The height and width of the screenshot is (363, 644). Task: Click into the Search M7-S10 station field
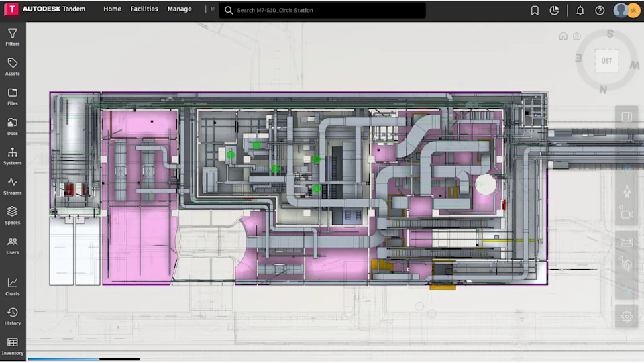(322, 10)
